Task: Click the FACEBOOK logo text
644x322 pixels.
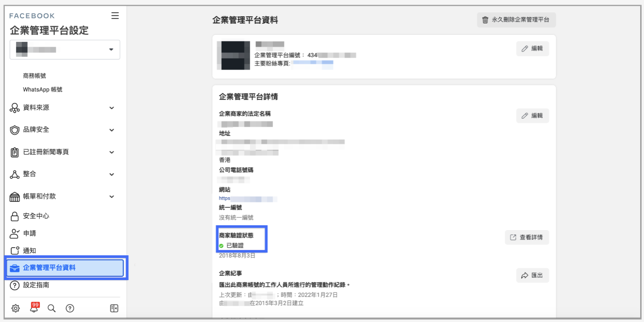Action: click(x=32, y=16)
